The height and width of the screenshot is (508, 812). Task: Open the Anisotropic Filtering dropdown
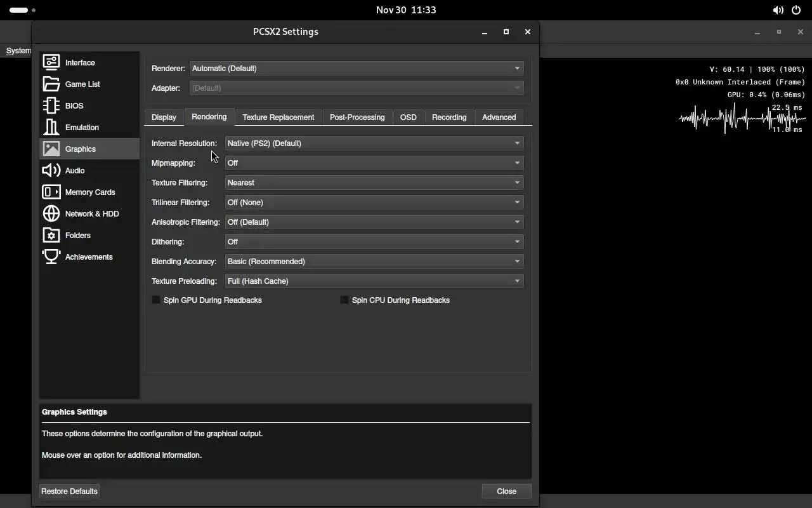pyautogui.click(x=374, y=222)
